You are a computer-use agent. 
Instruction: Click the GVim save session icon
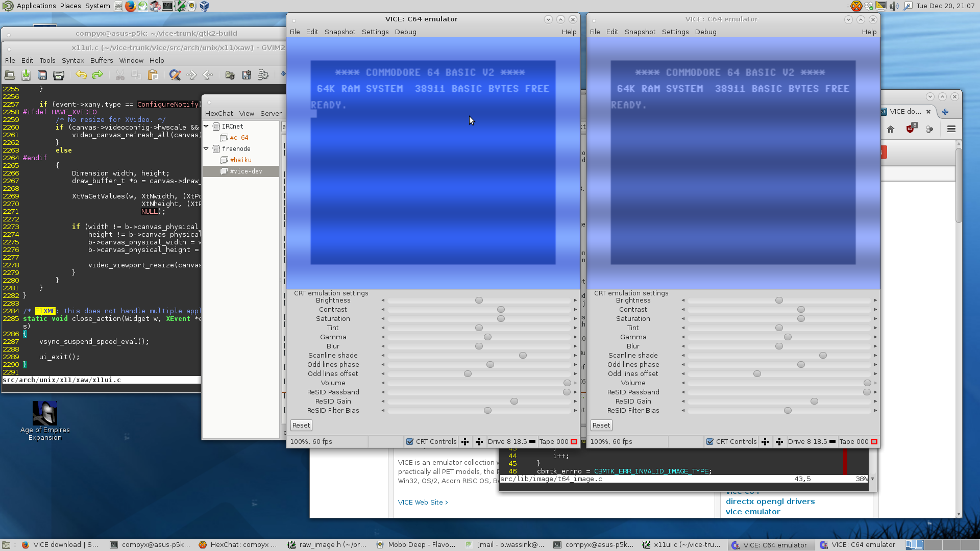[x=247, y=76]
